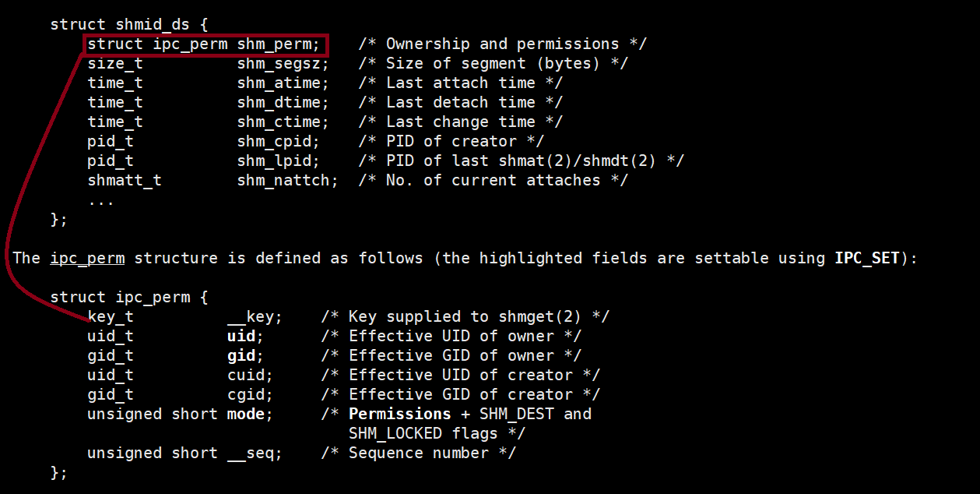The image size is (980, 494).
Task: Click the bold IPC_SET text
Action: pos(867,258)
